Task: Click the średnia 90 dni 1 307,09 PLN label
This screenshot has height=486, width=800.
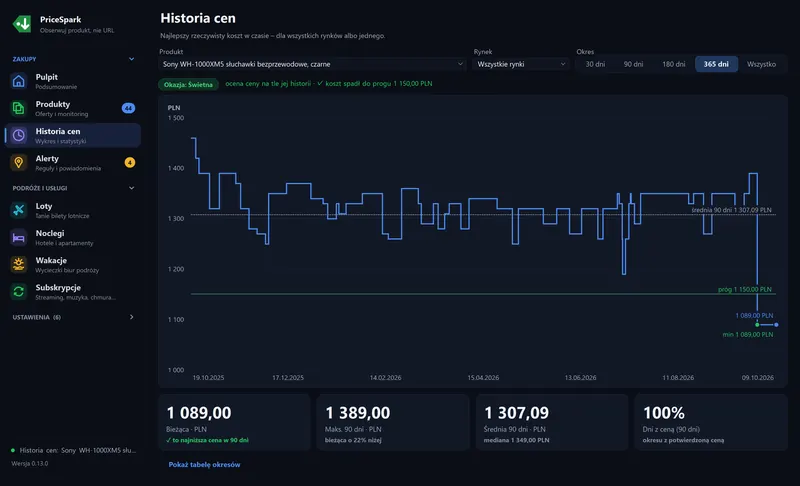Action: [x=731, y=210]
